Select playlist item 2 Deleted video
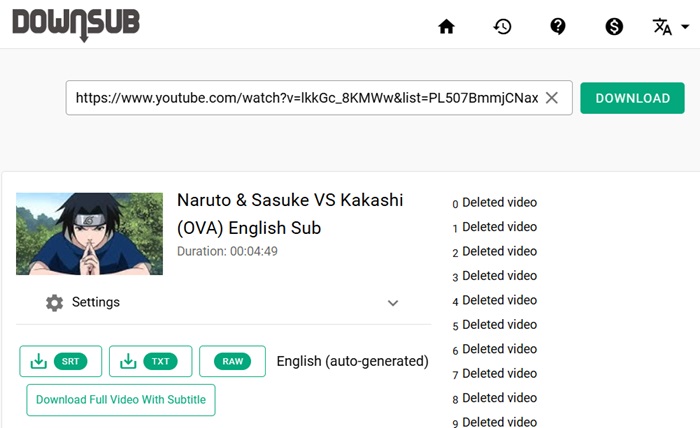Image resolution: width=700 pixels, height=428 pixels. (x=494, y=251)
